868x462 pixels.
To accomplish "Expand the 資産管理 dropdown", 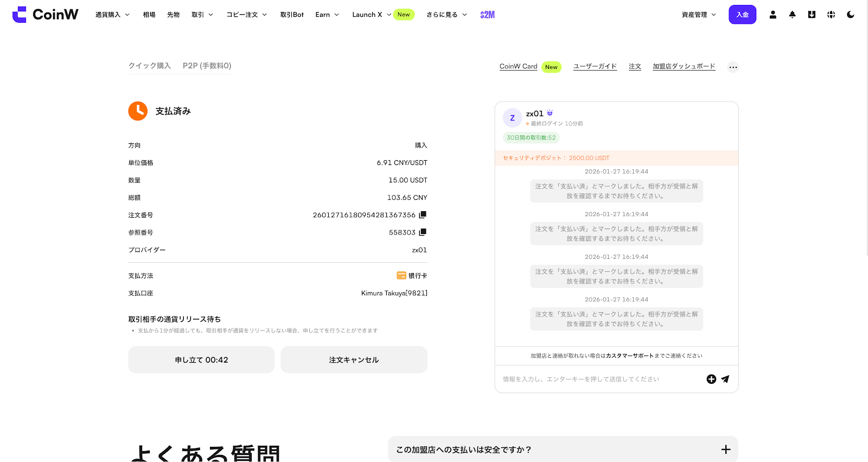I will click(699, 15).
